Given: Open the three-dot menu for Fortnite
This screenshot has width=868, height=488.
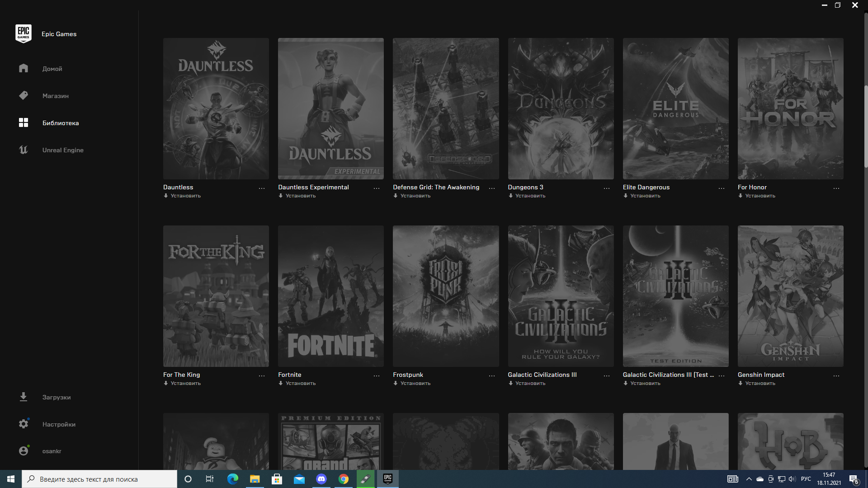Looking at the screenshot, I should [377, 375].
